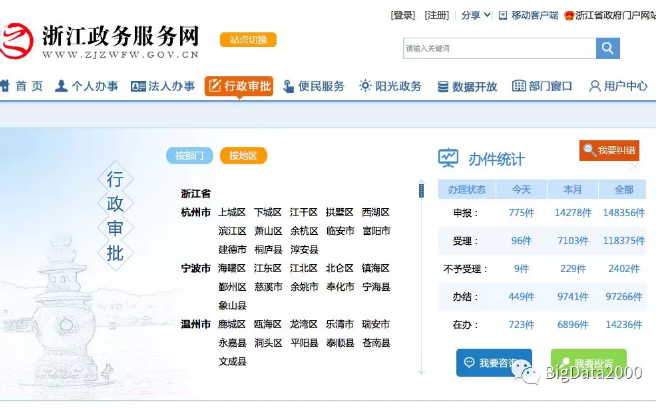The width and height of the screenshot is (656, 408).
Task: Switch to 按地区 filter
Action: [243, 156]
